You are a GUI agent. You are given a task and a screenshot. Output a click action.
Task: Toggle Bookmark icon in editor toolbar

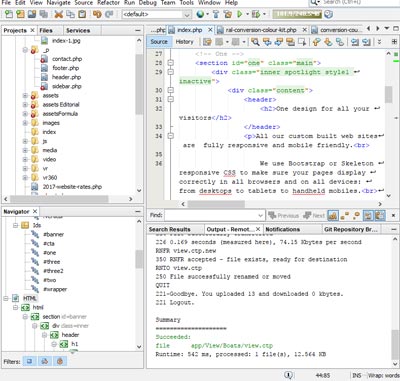click(340, 42)
